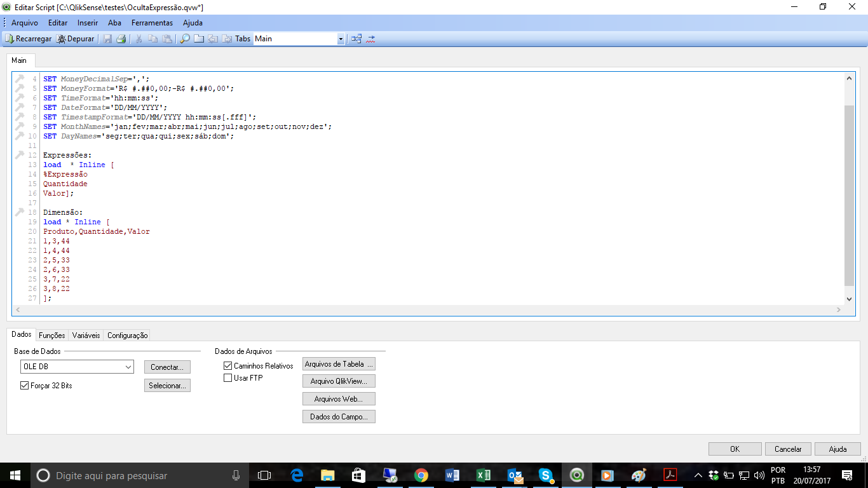Click the demote tab right arrow icon
Viewport: 868px width, 488px height.
pyautogui.click(x=227, y=39)
